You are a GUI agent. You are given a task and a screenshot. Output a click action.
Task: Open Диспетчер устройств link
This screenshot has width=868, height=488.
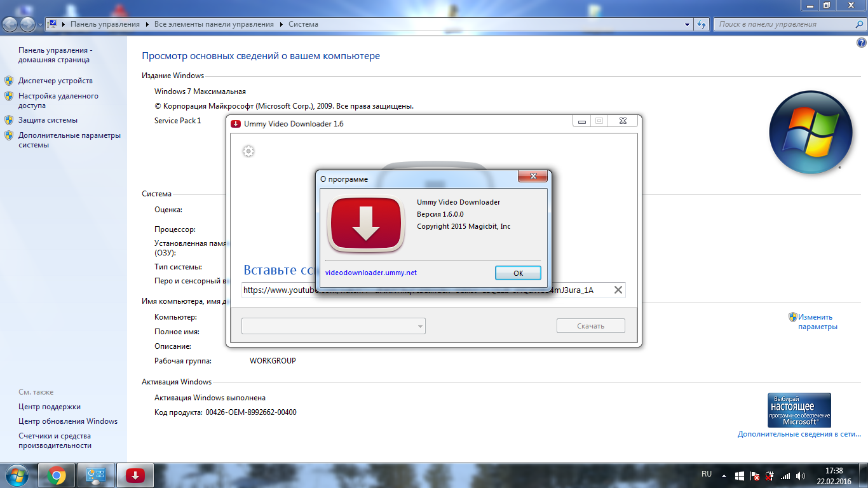55,81
